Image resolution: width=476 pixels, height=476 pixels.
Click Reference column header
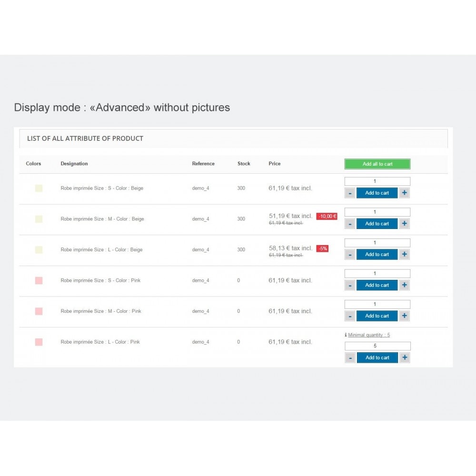point(203,164)
